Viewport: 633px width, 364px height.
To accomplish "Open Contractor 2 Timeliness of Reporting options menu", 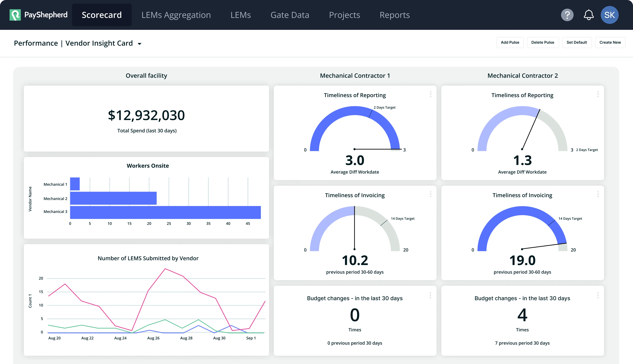I will pyautogui.click(x=598, y=94).
